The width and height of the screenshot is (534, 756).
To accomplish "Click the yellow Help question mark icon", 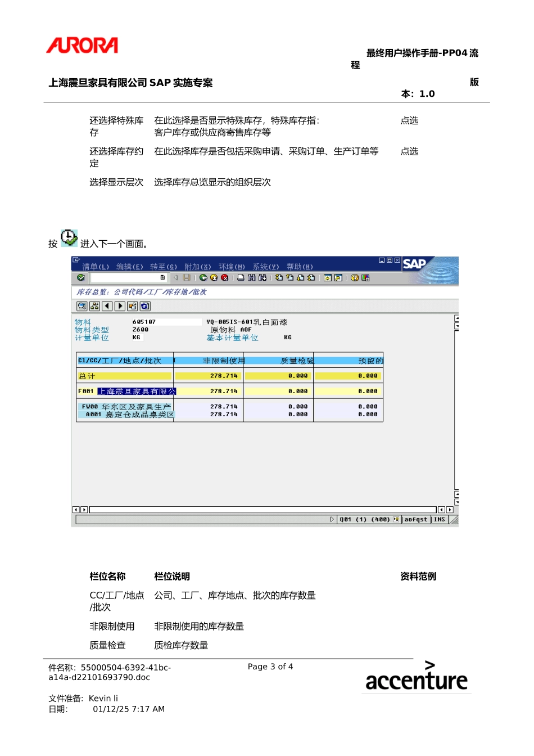I will tap(355, 278).
